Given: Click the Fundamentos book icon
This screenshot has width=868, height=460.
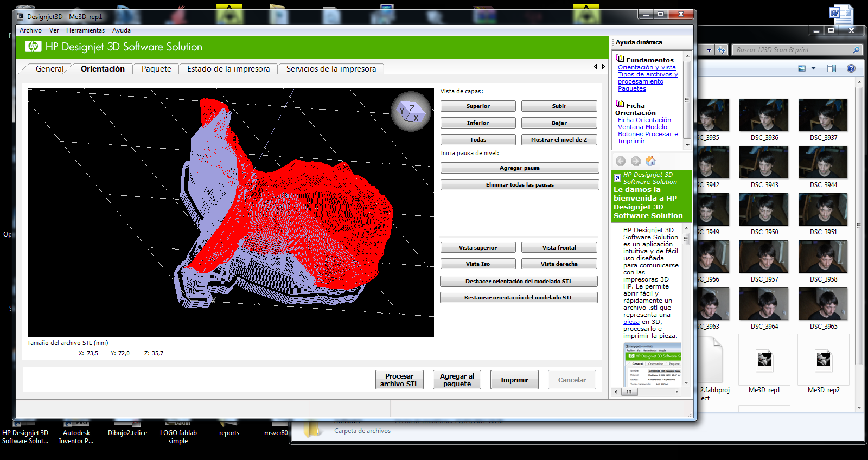Looking at the screenshot, I should click(620, 58).
